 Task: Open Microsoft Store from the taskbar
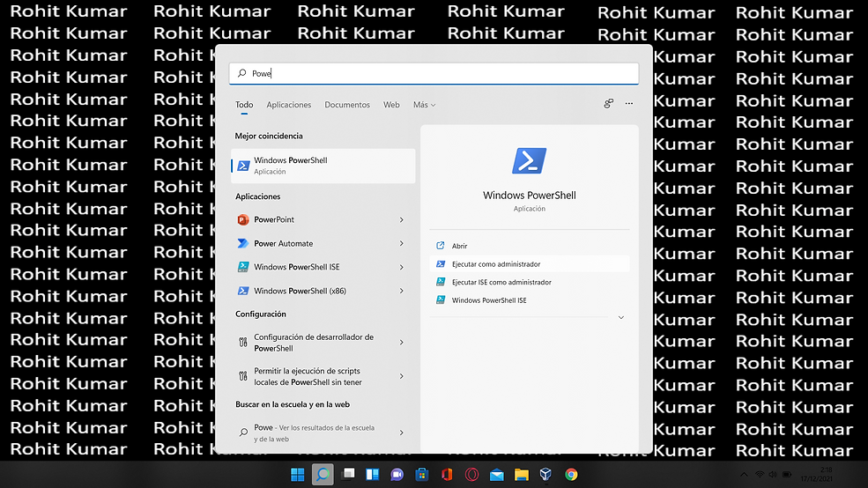(422, 475)
